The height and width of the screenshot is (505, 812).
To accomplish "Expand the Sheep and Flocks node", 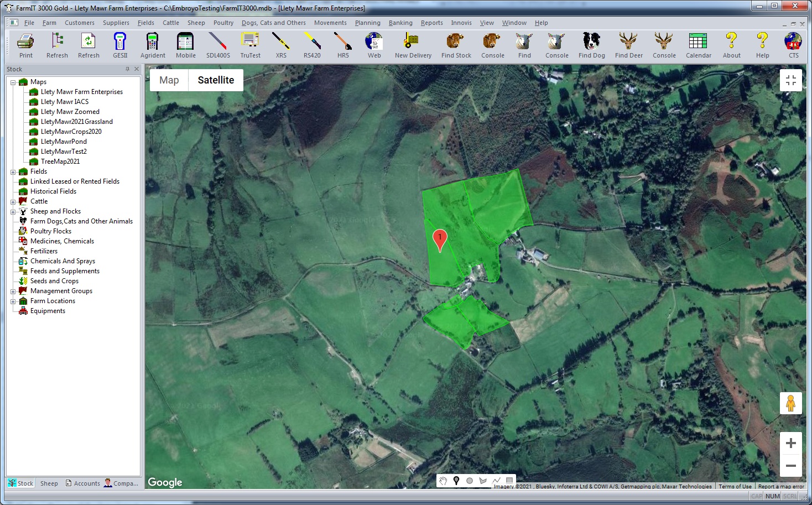I will [13, 212].
